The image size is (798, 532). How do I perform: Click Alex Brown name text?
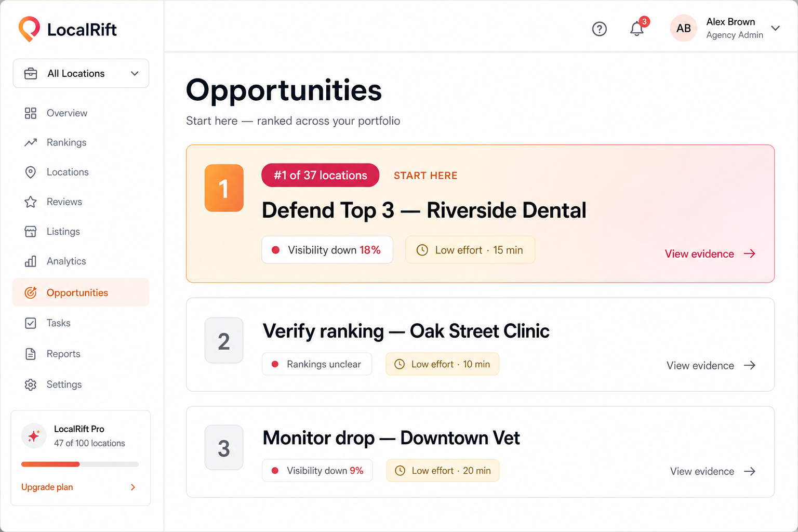tap(730, 22)
